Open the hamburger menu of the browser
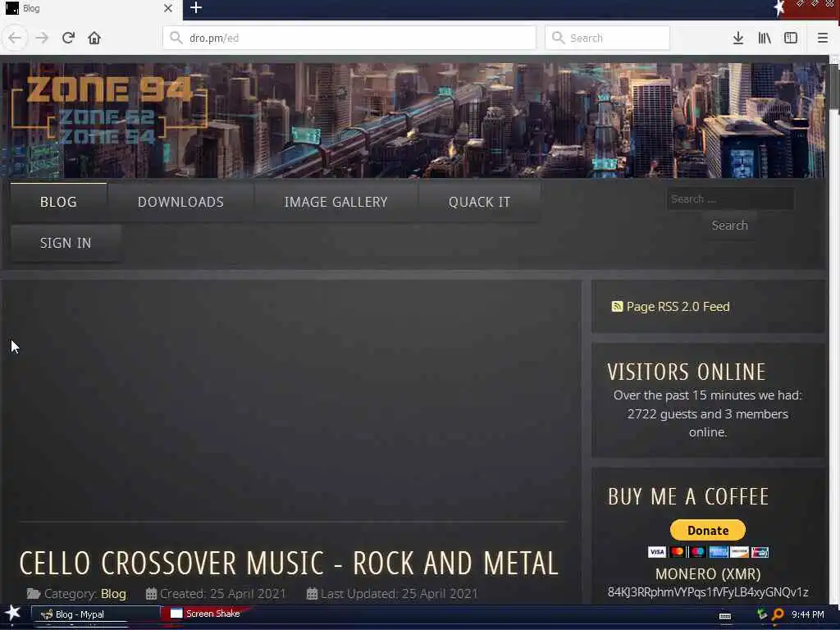840x630 pixels. [822, 38]
